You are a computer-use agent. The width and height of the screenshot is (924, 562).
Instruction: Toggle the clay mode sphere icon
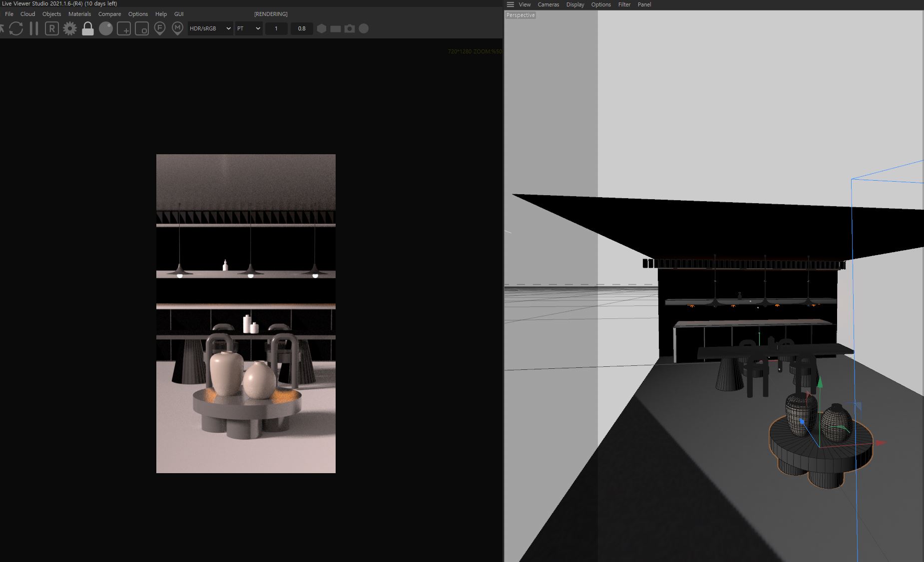pyautogui.click(x=106, y=28)
